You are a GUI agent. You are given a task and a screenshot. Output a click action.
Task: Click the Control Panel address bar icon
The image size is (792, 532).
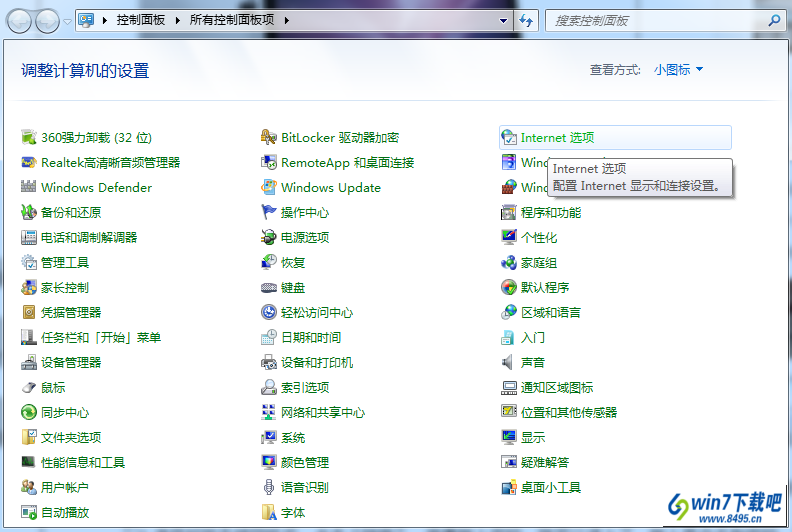(x=86, y=21)
